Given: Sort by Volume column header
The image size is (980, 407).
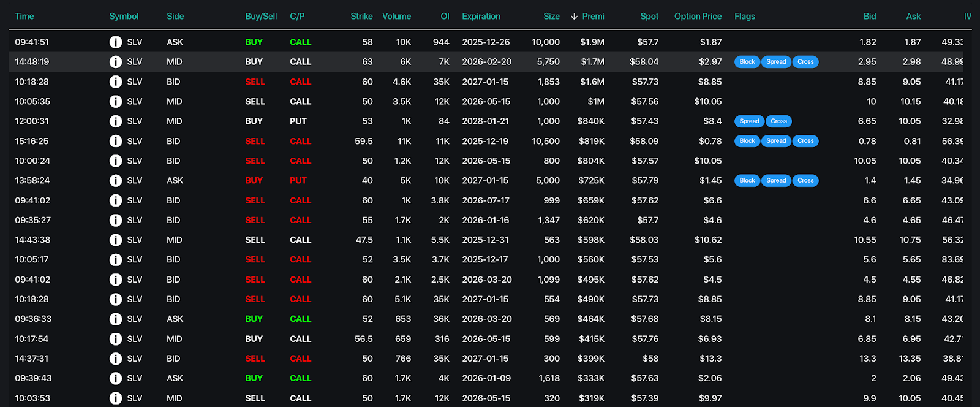Looking at the screenshot, I should pos(396,17).
